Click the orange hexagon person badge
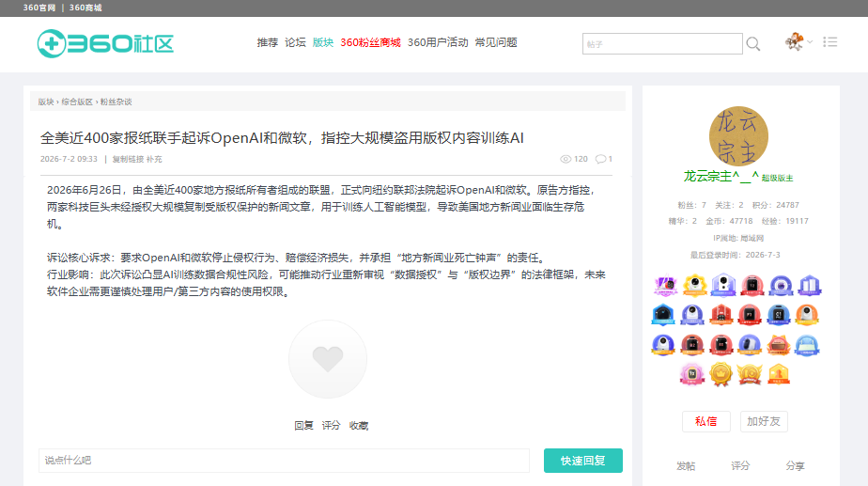Viewport: 868px width, 486px height. pos(779,374)
